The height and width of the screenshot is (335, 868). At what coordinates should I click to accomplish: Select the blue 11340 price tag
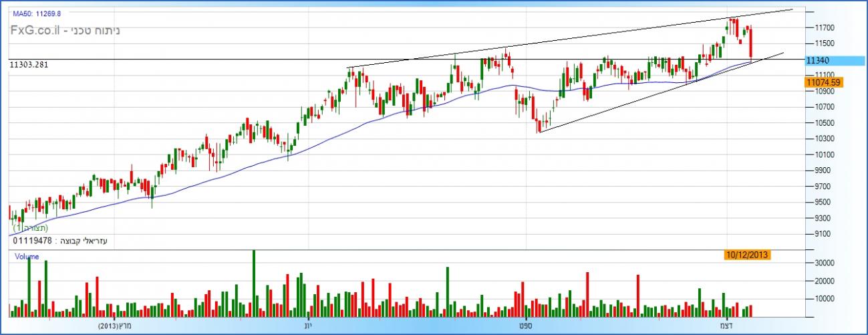(x=835, y=60)
